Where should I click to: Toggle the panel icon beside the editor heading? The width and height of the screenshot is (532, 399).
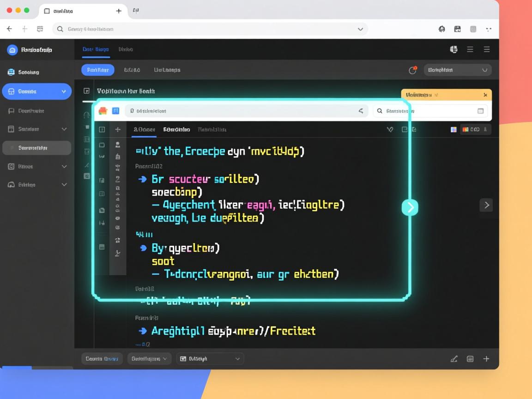point(86,91)
